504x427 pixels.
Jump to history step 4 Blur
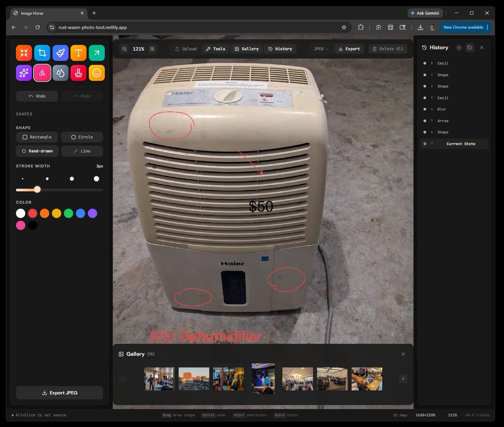point(454,109)
